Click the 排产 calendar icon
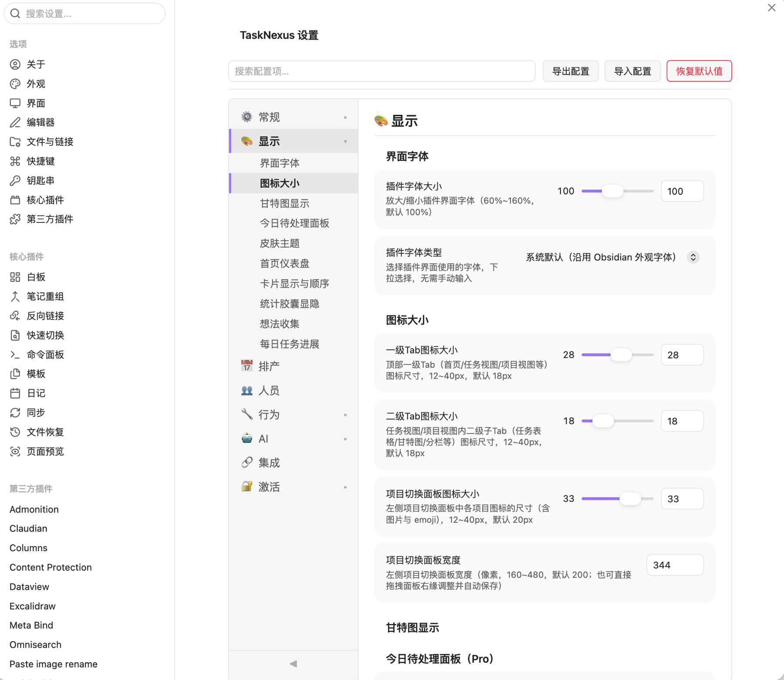 tap(247, 366)
